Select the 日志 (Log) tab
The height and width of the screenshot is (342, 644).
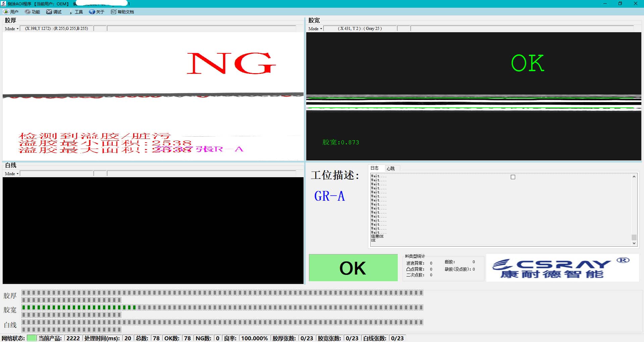(x=375, y=168)
